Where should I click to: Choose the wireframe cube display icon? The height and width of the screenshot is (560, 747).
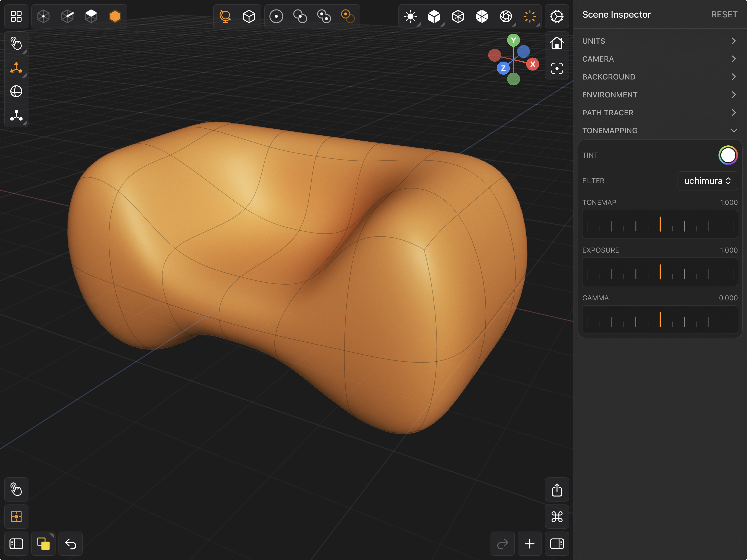[458, 16]
